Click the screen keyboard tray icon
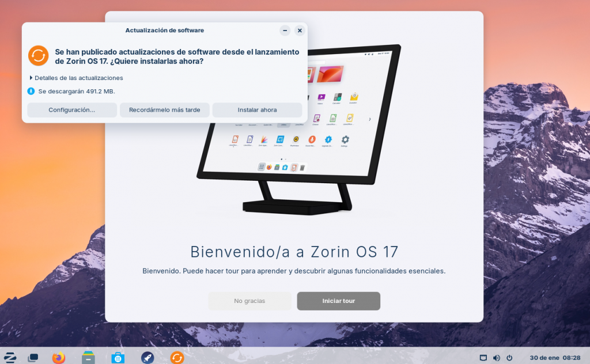The image size is (590, 364). (483, 358)
